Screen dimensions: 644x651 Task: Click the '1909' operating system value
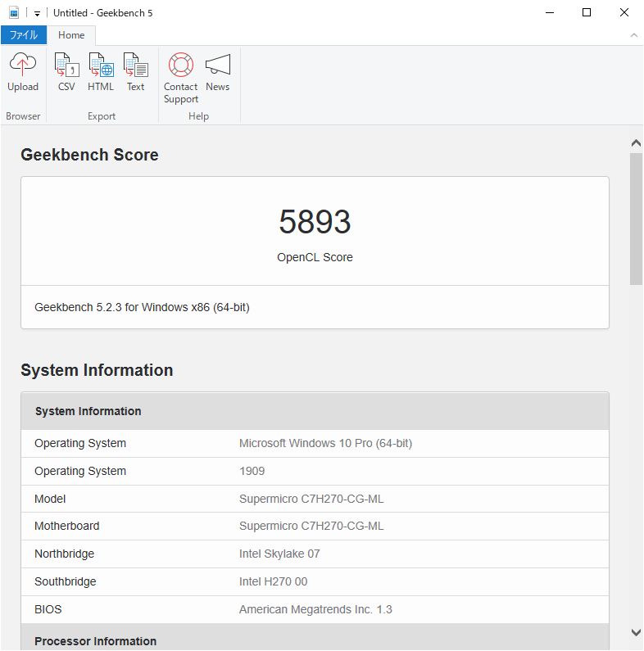click(252, 471)
